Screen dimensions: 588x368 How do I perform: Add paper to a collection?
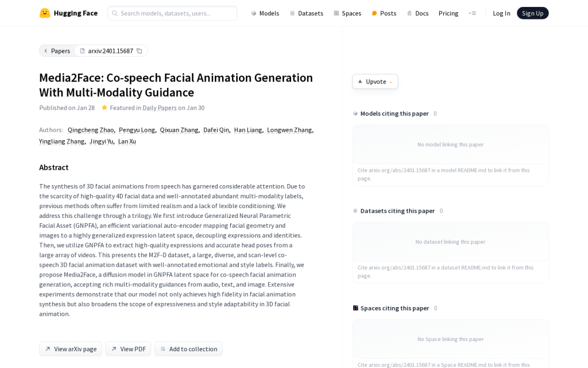[188, 349]
